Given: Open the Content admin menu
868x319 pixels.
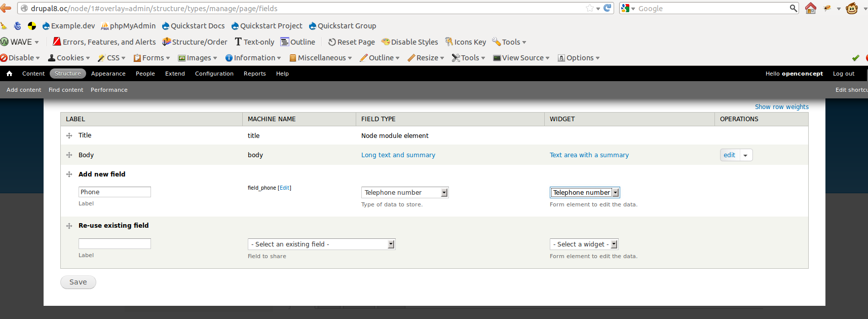Looking at the screenshot, I should 33,74.
